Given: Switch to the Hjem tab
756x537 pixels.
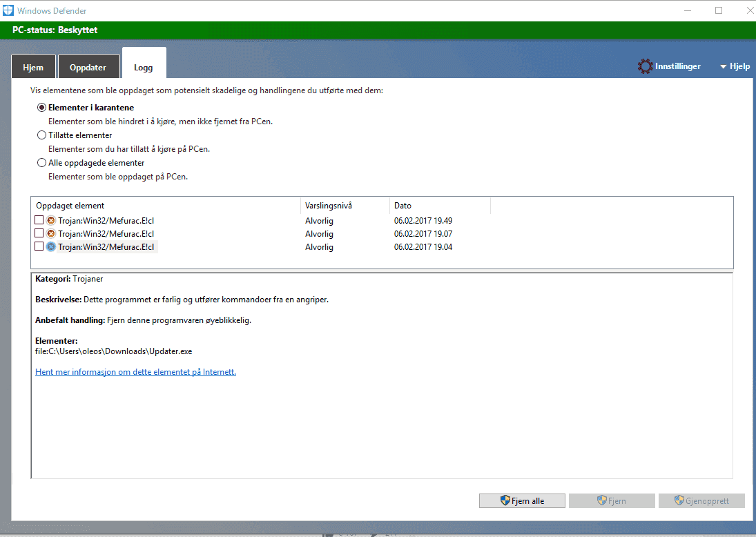Looking at the screenshot, I should point(33,67).
